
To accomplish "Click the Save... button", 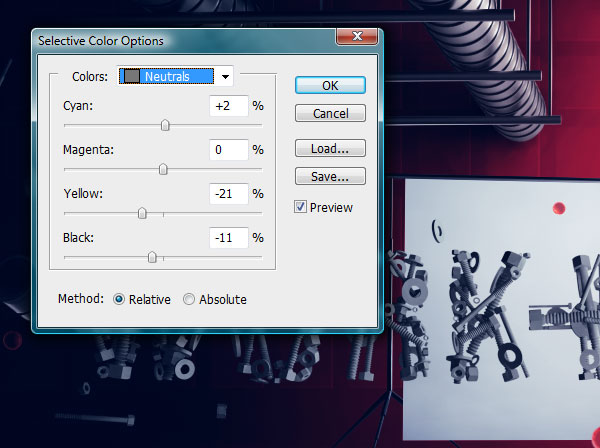I will [x=330, y=176].
